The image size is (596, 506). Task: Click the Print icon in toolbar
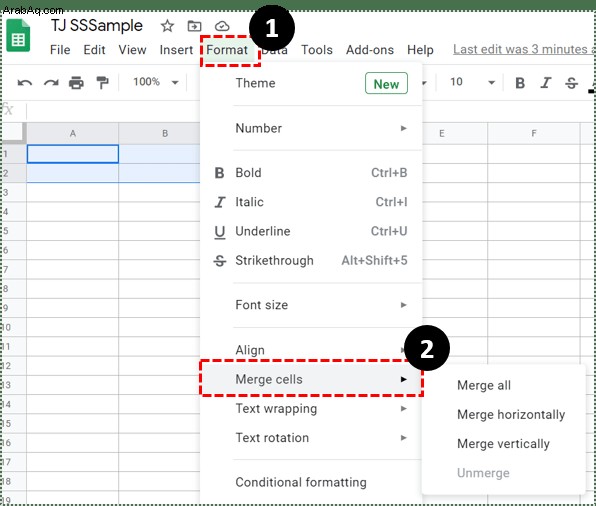click(x=76, y=82)
